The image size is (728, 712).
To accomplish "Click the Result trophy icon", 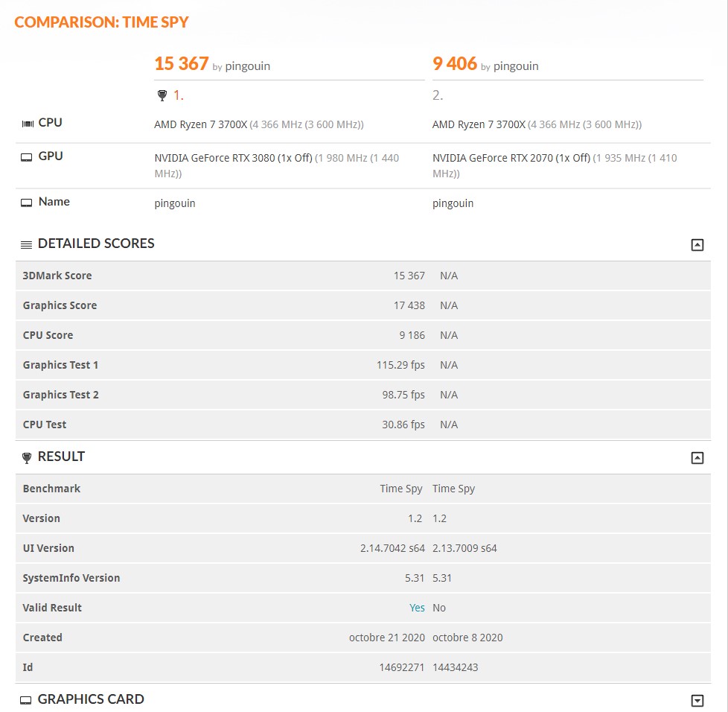I will click(x=27, y=458).
